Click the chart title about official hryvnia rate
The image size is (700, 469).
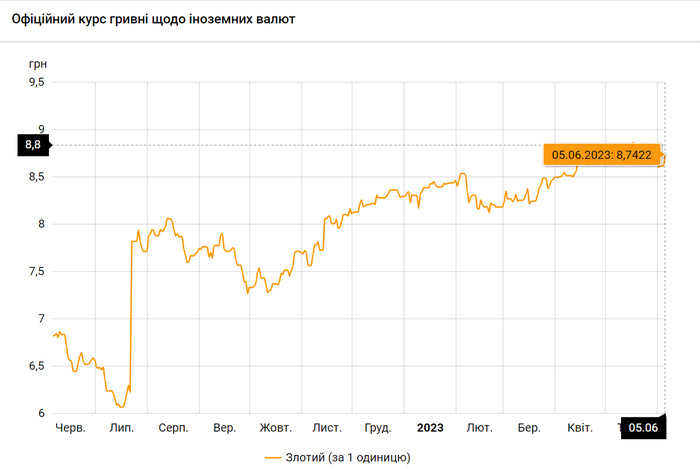(x=152, y=19)
